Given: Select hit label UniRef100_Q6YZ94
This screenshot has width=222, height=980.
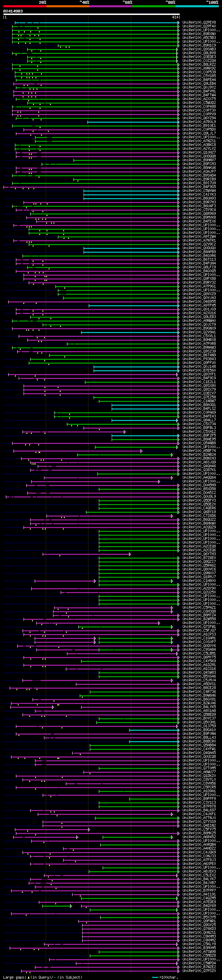Looking at the screenshot, I should tap(199, 118).
